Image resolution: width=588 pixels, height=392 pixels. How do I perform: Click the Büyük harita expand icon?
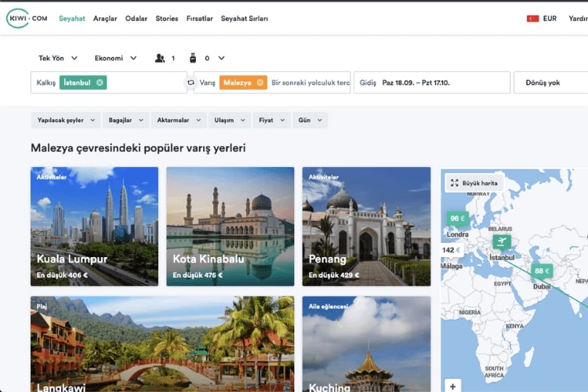click(x=454, y=183)
